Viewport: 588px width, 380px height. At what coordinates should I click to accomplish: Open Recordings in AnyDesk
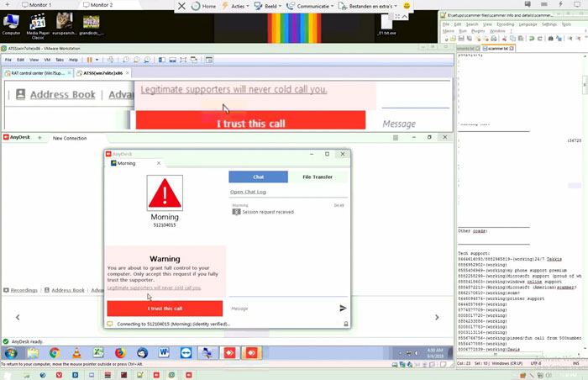click(22, 290)
